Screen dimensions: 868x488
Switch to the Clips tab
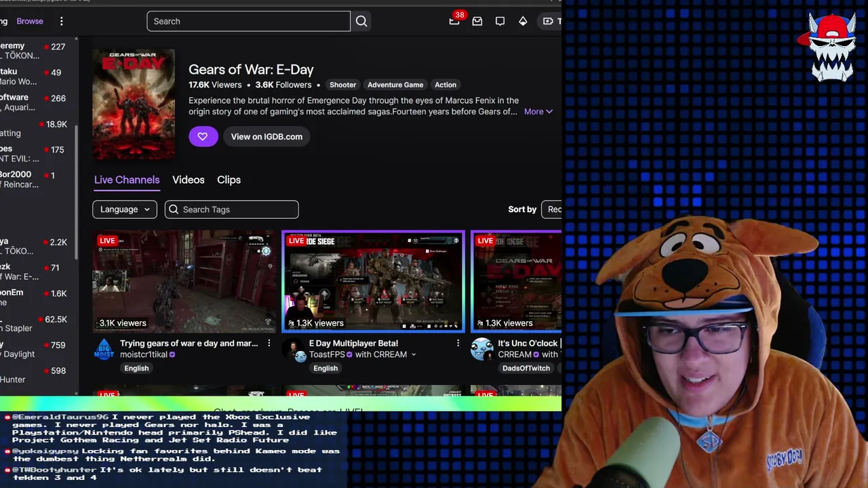(x=229, y=180)
